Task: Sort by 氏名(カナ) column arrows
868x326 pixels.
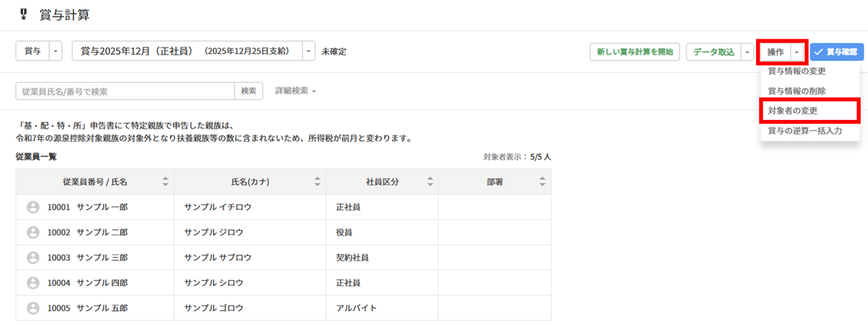Action: [x=317, y=182]
